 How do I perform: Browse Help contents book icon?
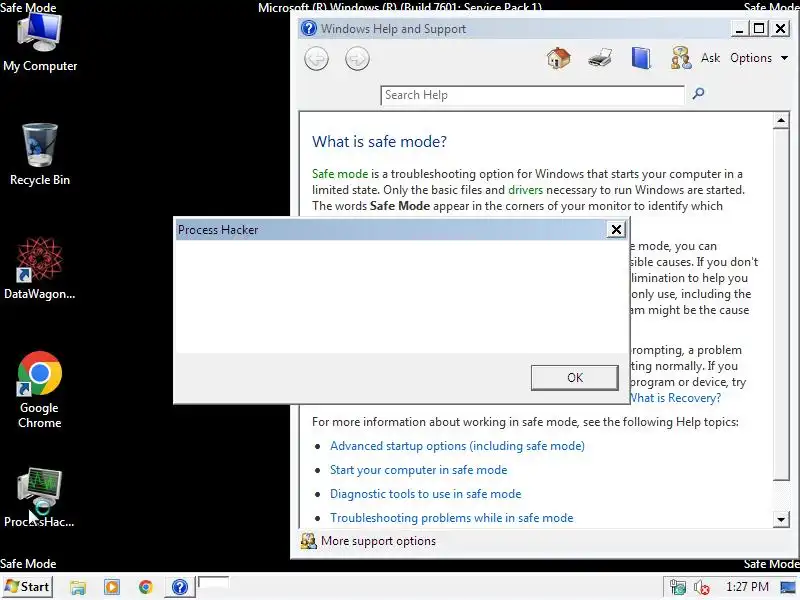[x=641, y=58]
